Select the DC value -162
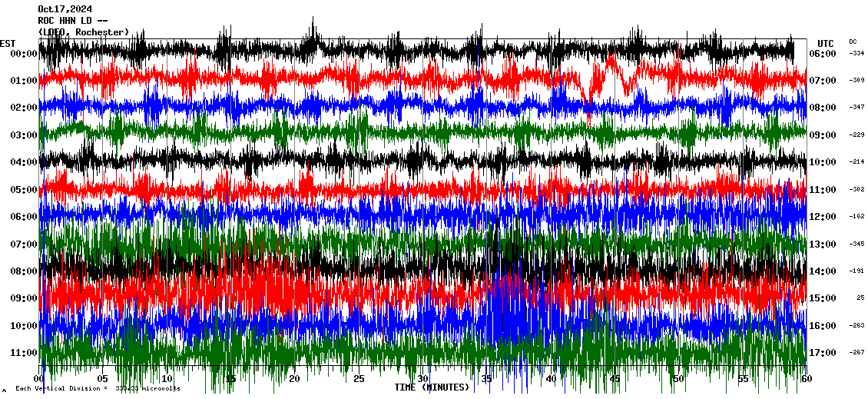 856,217
